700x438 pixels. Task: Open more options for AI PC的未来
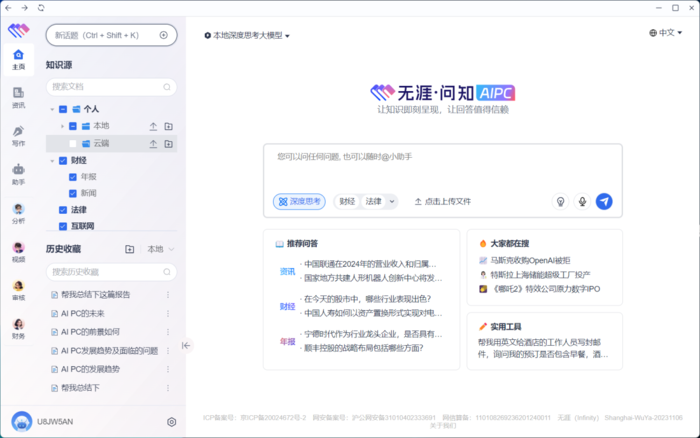[168, 313]
